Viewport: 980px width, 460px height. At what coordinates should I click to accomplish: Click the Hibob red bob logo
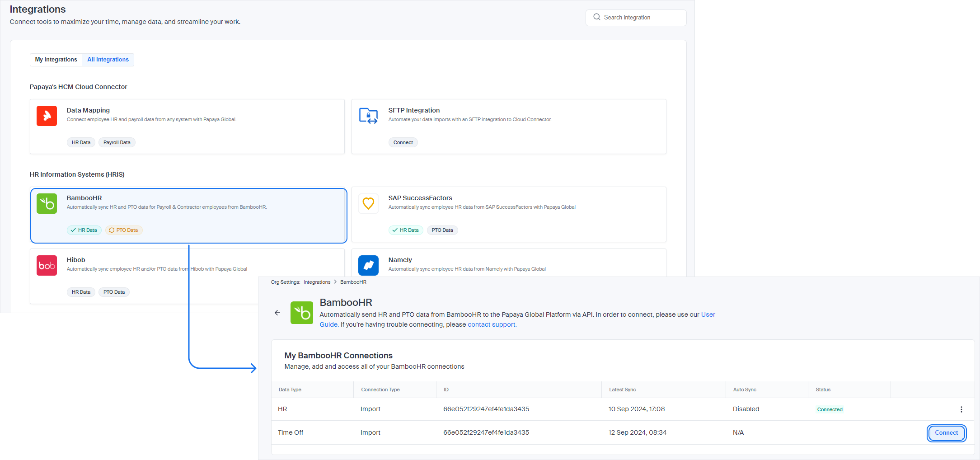[x=47, y=266]
